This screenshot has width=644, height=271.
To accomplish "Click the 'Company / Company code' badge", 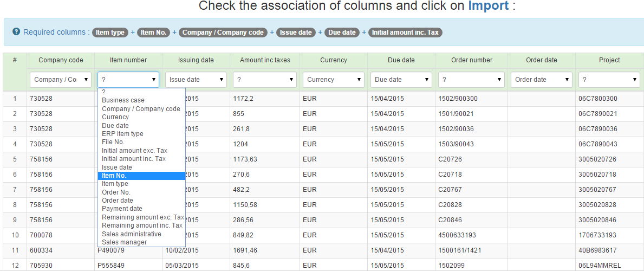I will point(223,33).
